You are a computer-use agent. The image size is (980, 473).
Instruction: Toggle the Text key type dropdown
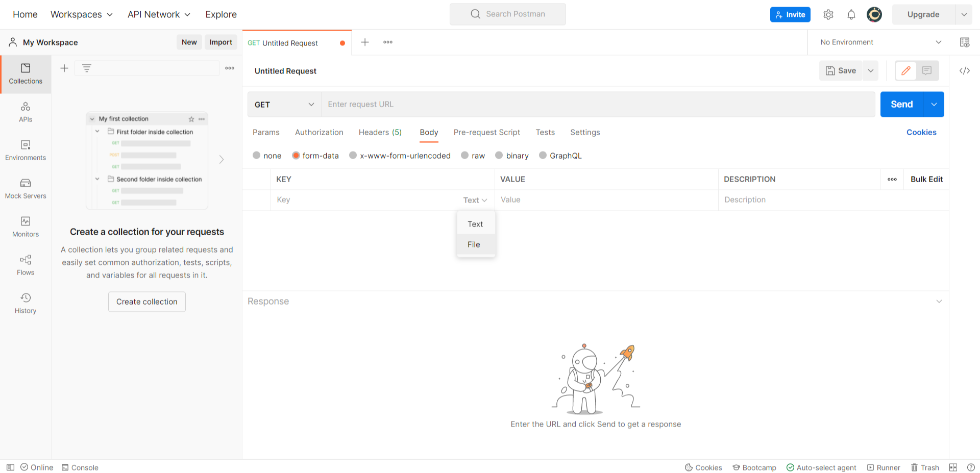(x=475, y=200)
